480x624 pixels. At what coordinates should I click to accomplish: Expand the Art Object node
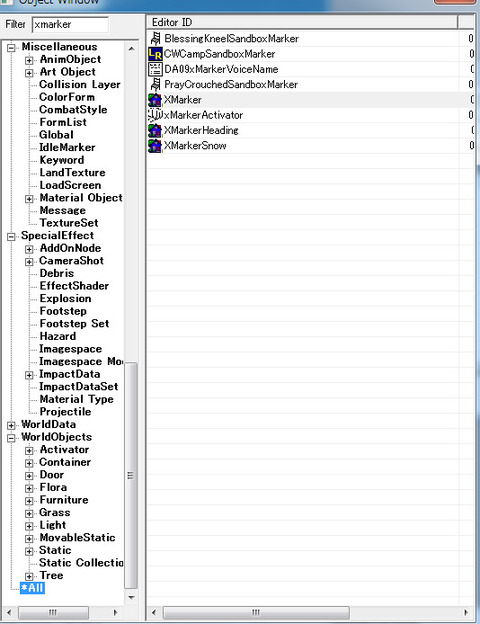pos(29,73)
